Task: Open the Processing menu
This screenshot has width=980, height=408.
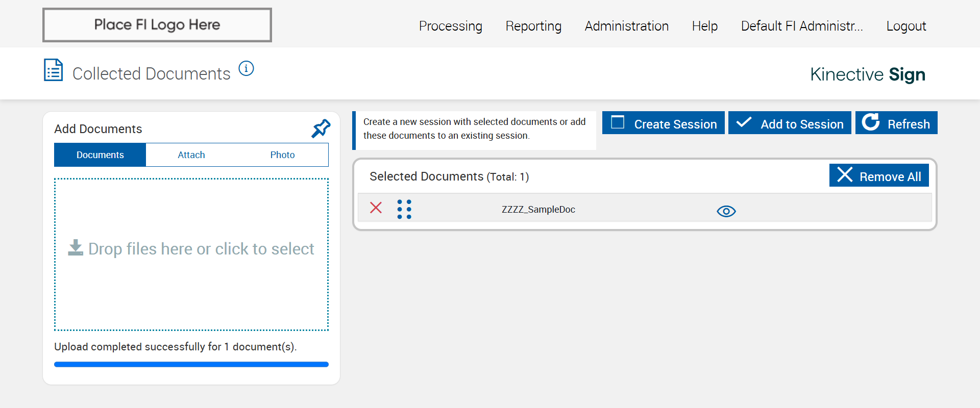Action: 450,26
